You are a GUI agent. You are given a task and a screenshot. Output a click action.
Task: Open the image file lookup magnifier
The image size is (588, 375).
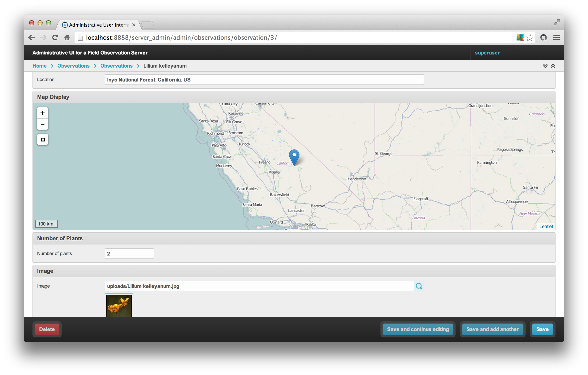(x=419, y=286)
